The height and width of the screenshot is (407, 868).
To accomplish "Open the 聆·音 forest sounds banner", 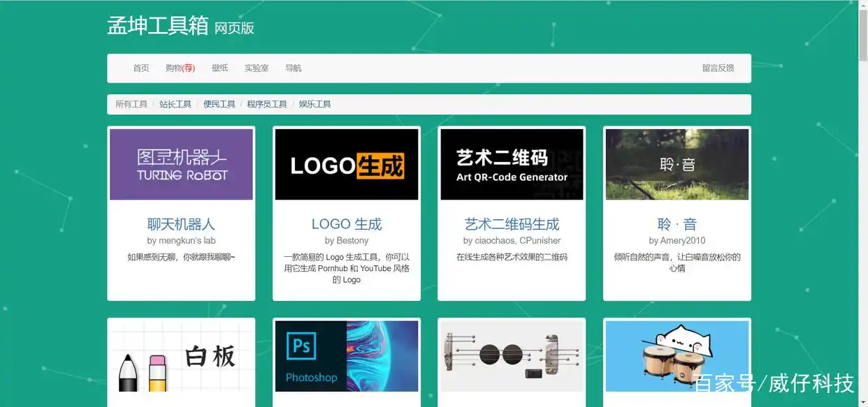I will pos(676,163).
